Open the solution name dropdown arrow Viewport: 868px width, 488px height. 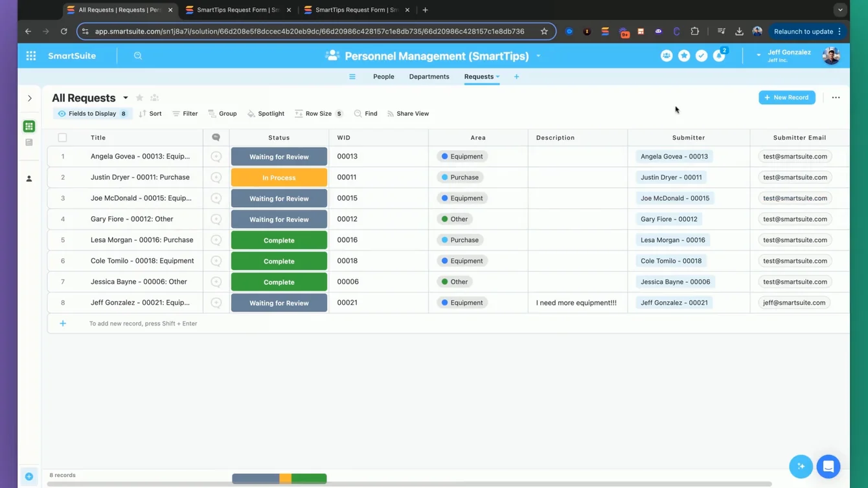(x=538, y=56)
